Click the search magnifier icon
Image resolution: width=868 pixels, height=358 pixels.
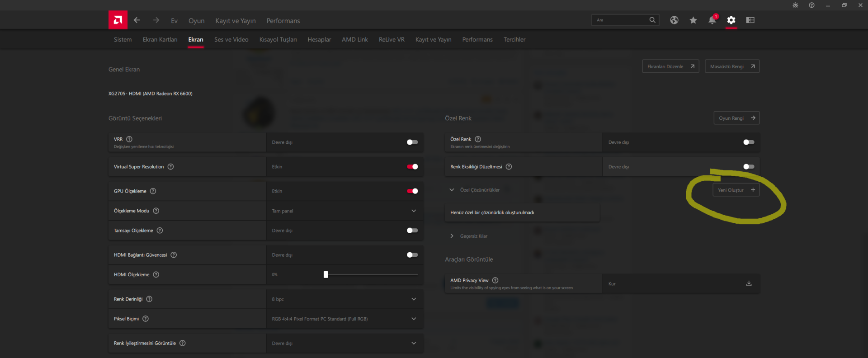tap(652, 20)
